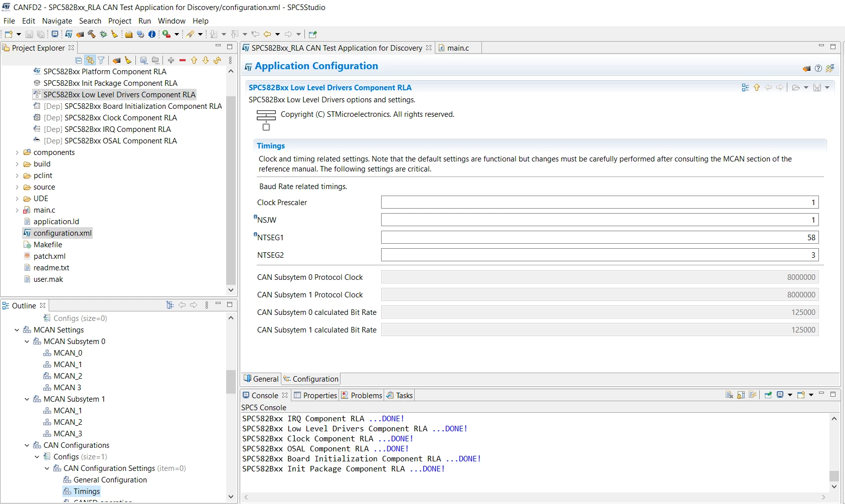
Task: Expand the components folder
Action: tap(17, 152)
